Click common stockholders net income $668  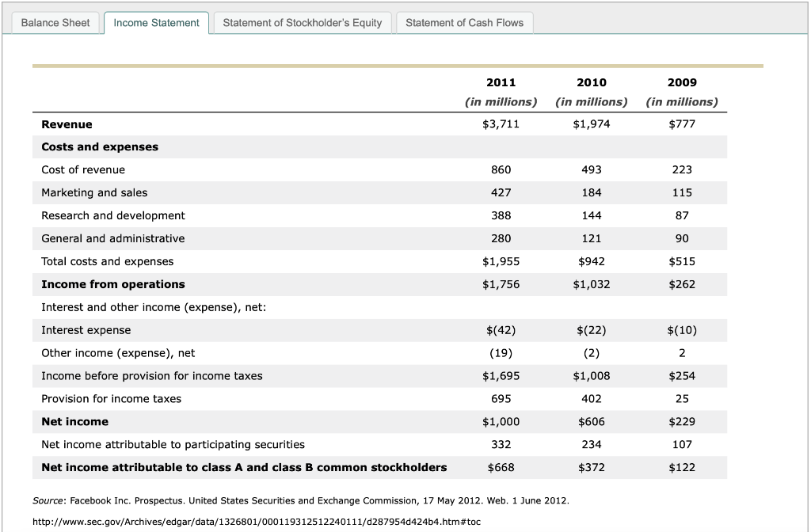(501, 467)
